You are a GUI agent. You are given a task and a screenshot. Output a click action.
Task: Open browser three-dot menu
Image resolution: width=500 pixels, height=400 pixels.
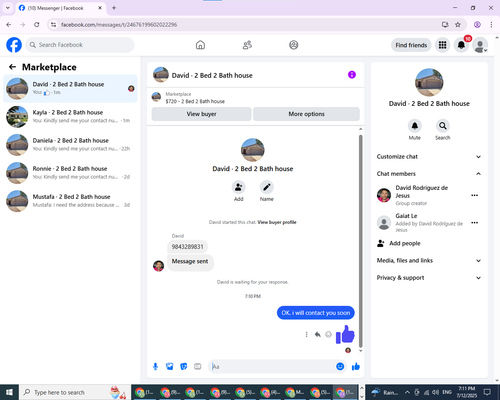coord(491,25)
